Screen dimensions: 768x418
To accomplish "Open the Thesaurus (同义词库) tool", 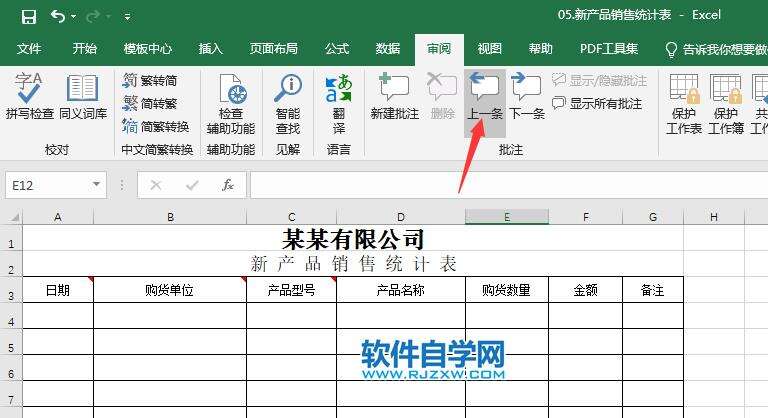I will click(82, 97).
